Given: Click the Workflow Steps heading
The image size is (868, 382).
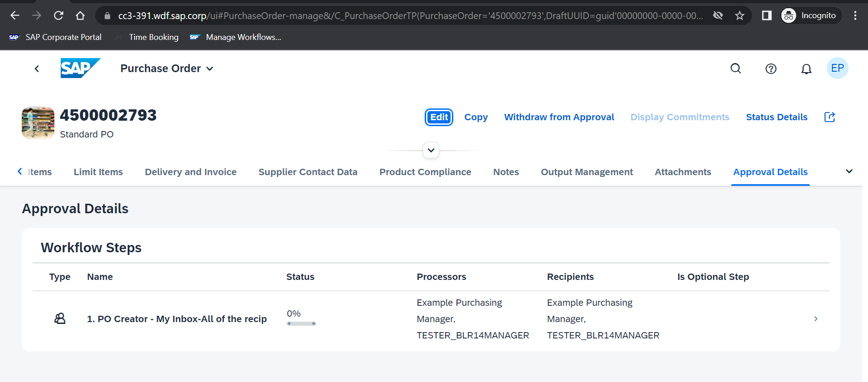Looking at the screenshot, I should (x=91, y=248).
